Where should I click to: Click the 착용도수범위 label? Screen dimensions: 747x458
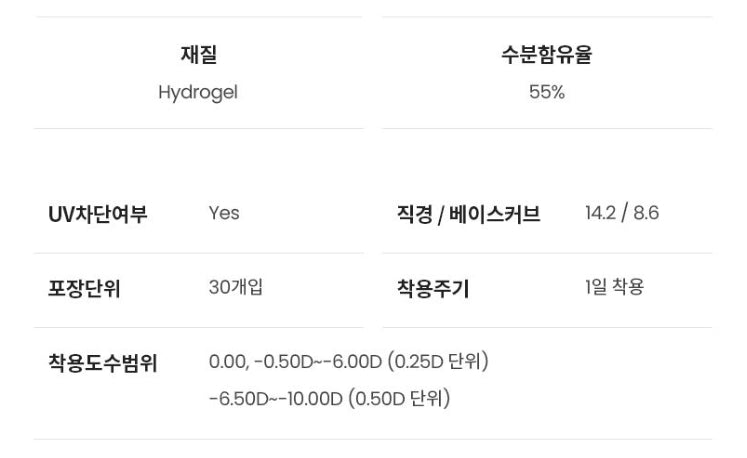103,362
